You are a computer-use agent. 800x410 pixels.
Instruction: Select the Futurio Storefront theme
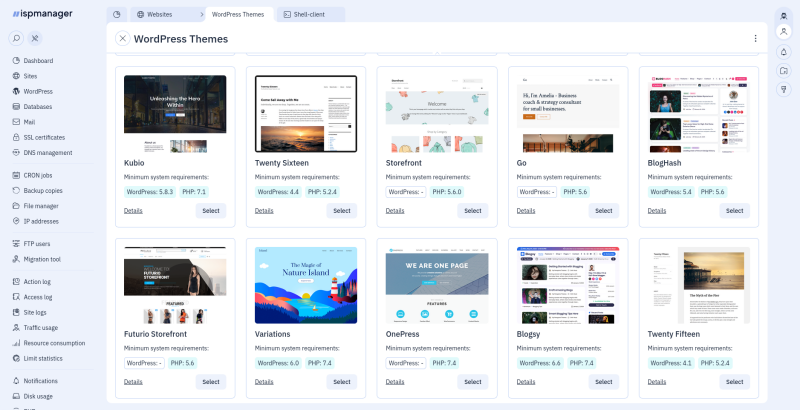[211, 382]
